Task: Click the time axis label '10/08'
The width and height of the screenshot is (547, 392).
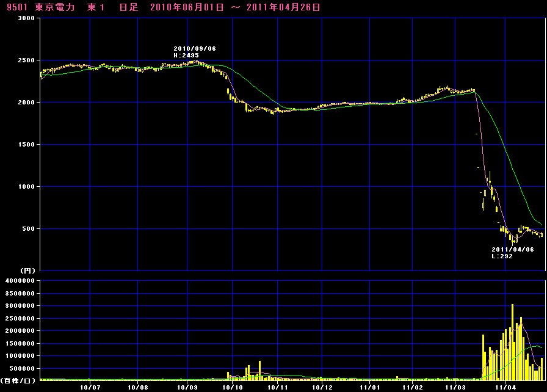Action: 138,388
